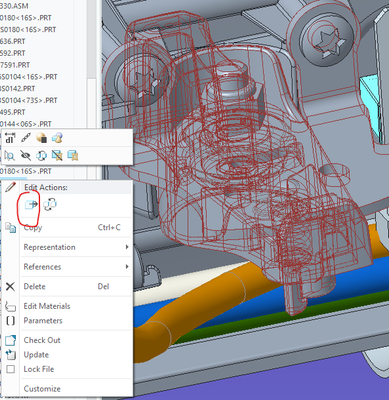
Task: Pick the Torx screw at the upper right
Action: click(327, 41)
